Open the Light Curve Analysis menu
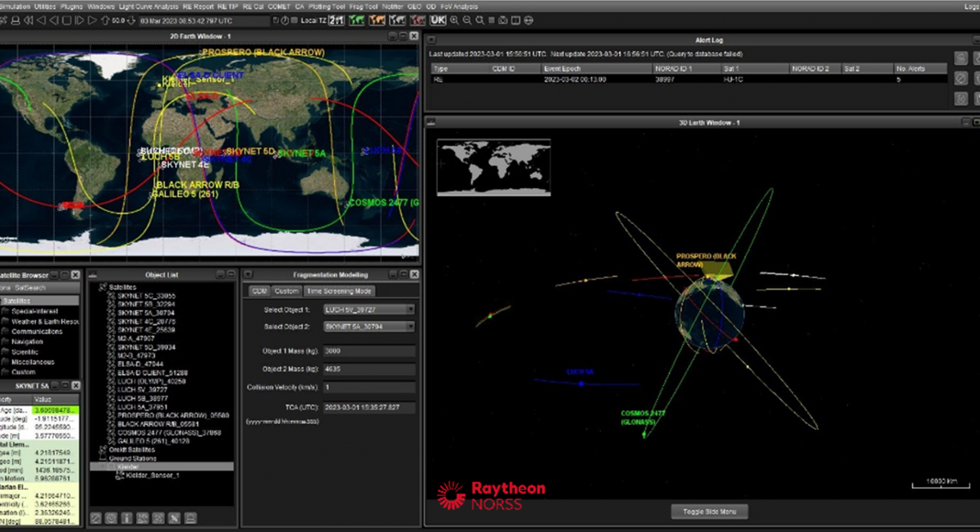Screen dimensions: 980x532 coord(149,6)
